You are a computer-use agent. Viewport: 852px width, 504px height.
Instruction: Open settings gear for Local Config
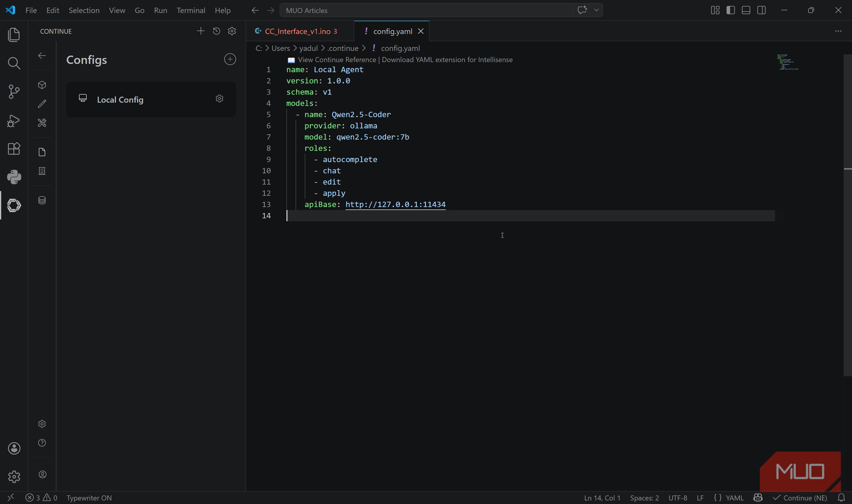tap(220, 98)
